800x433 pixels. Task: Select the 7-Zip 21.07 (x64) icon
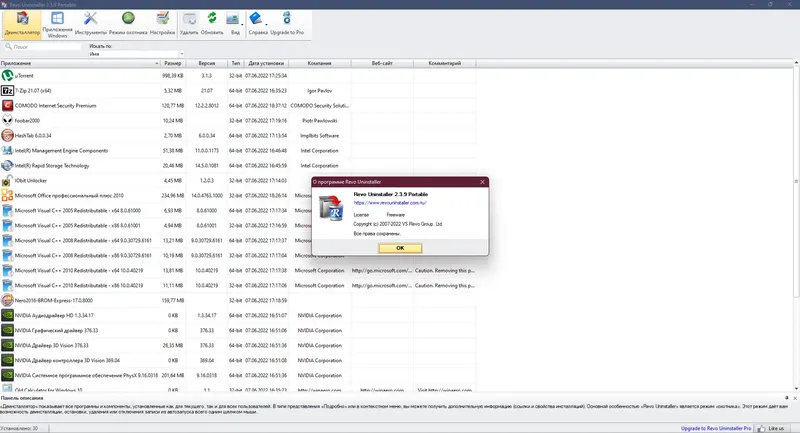[7, 91]
